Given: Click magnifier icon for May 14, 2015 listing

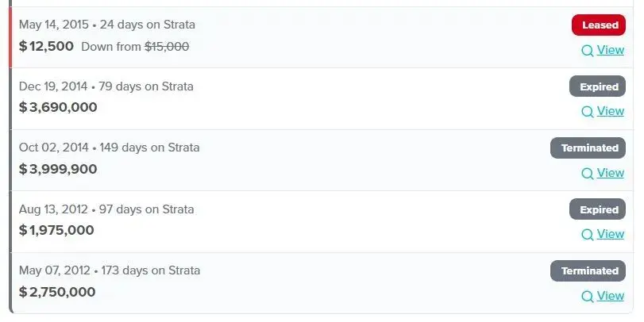Looking at the screenshot, I should (588, 51).
